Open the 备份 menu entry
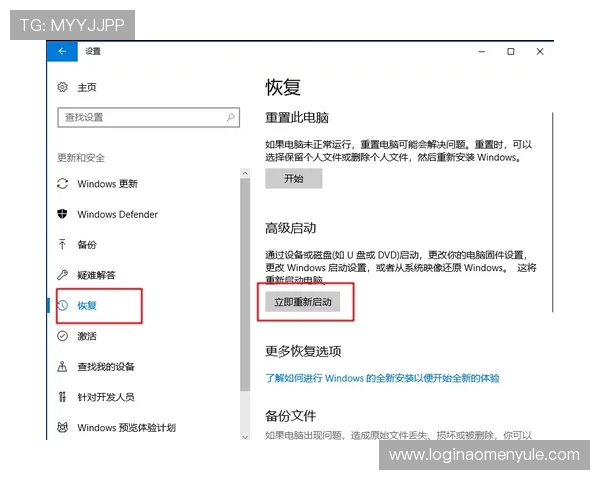 pyautogui.click(x=87, y=245)
